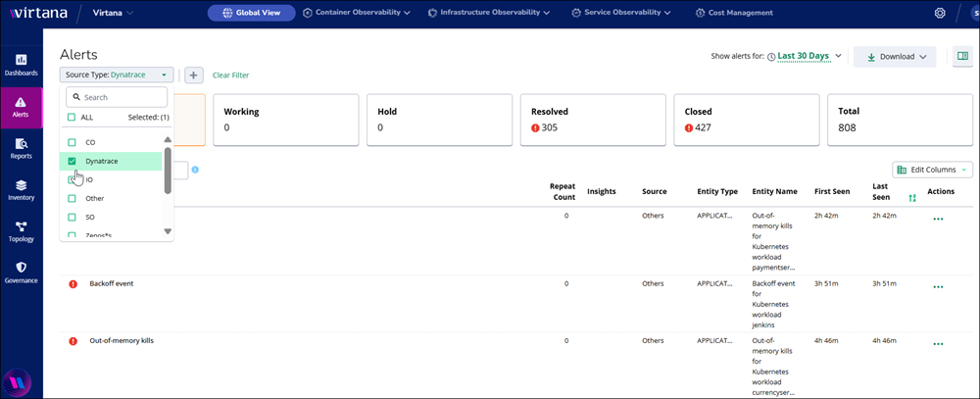The height and width of the screenshot is (399, 980).
Task: Click Out-of-memory kills critical severity icon
Action: [x=73, y=341]
